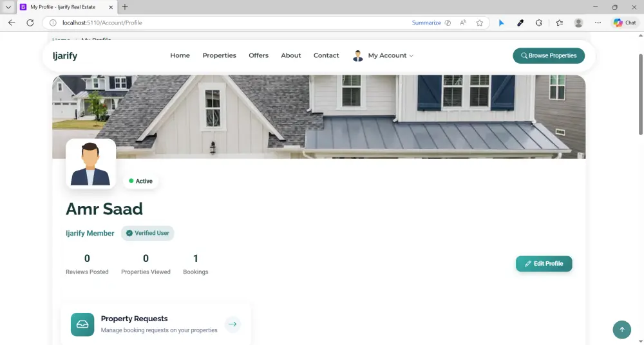
Task: Open Properties in the navbar
Action: pos(220,55)
